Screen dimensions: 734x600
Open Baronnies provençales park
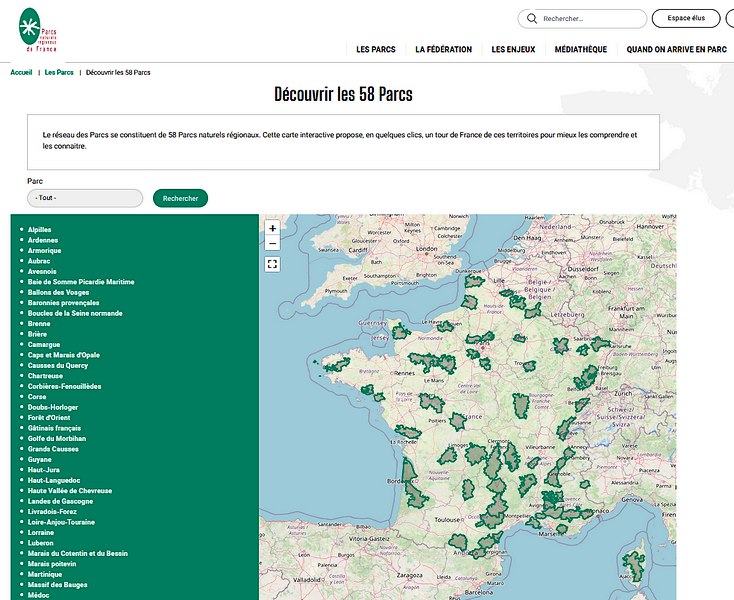pyautogui.click(x=63, y=303)
